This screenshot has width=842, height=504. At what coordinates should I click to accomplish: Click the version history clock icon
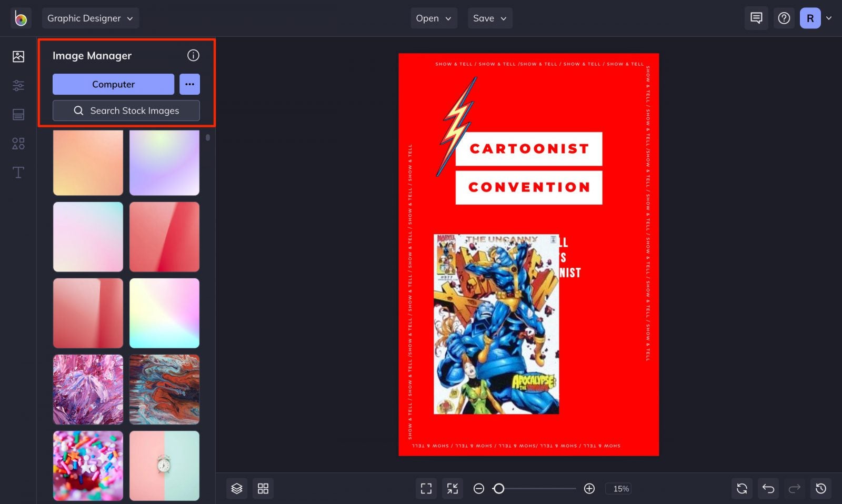pos(820,488)
